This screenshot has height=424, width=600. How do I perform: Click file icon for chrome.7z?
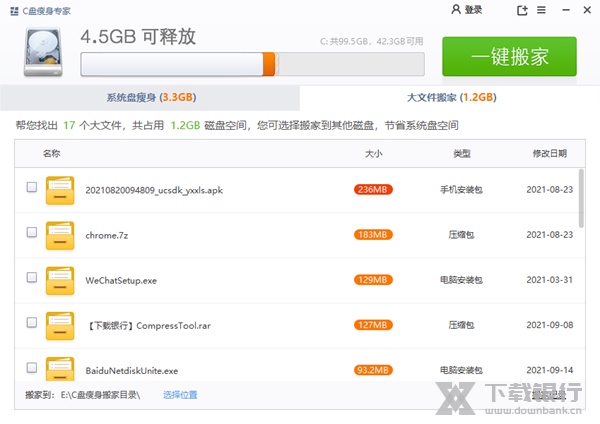(60, 235)
